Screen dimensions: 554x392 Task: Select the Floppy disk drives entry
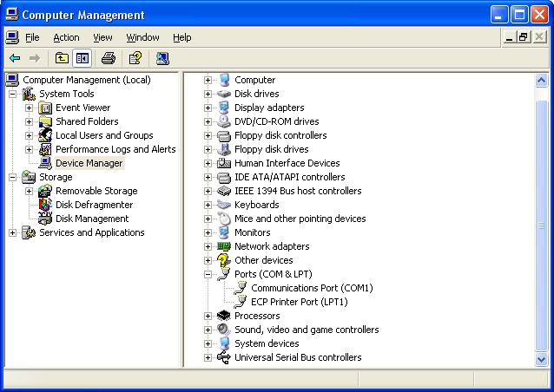click(x=271, y=149)
